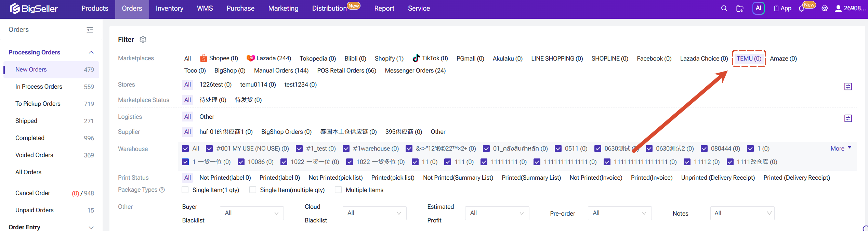
Task: Uncheck the 10086 warehouse
Action: coord(241,162)
